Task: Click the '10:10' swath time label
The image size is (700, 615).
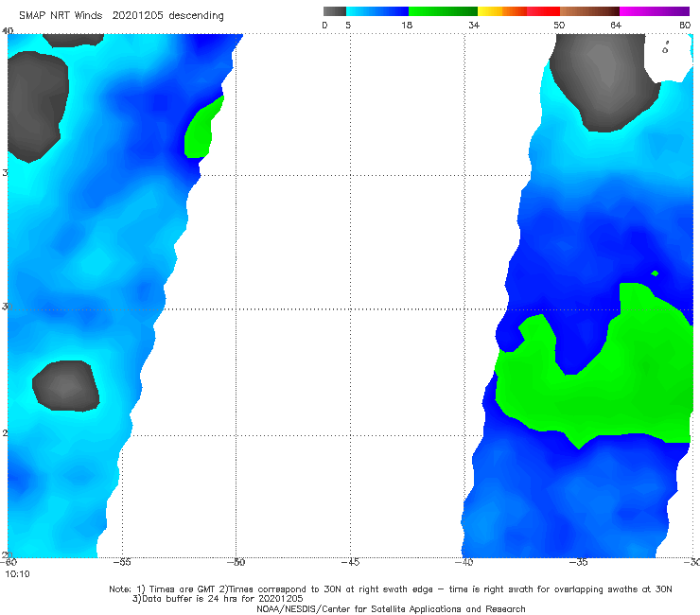Action: [x=17, y=574]
